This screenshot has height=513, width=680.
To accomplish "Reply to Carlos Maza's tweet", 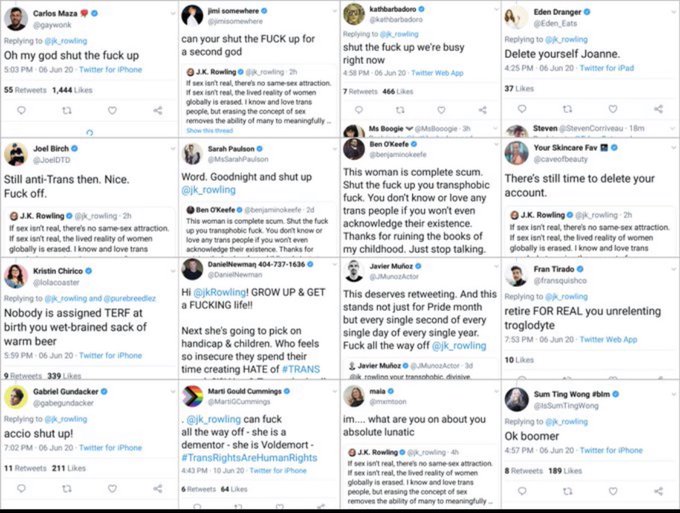I will [x=21, y=110].
